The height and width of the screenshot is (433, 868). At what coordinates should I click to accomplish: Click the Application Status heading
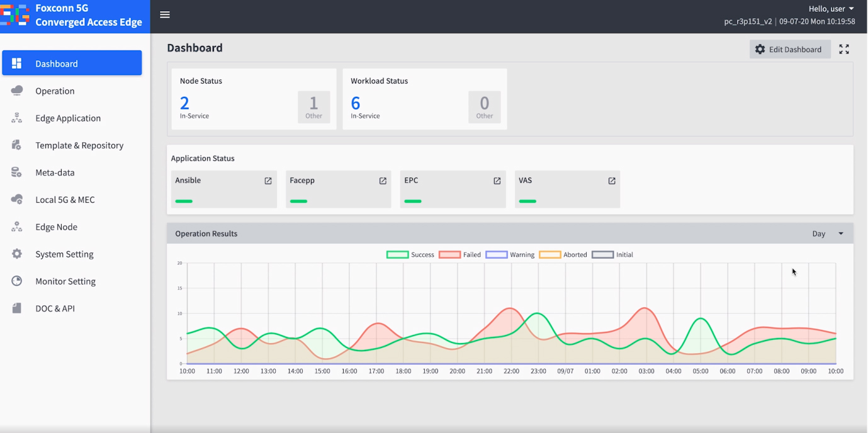click(203, 159)
